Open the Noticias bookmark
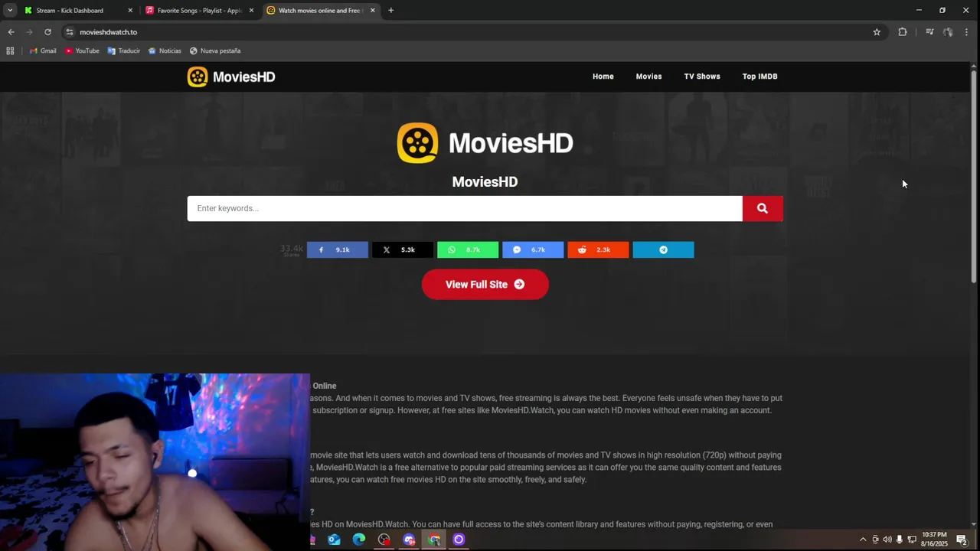 165,51
